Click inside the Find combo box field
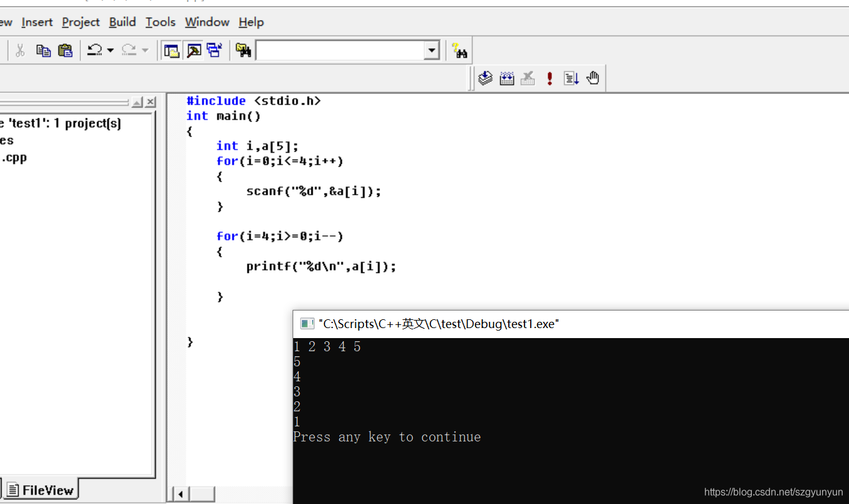This screenshot has height=504, width=849. (x=340, y=51)
